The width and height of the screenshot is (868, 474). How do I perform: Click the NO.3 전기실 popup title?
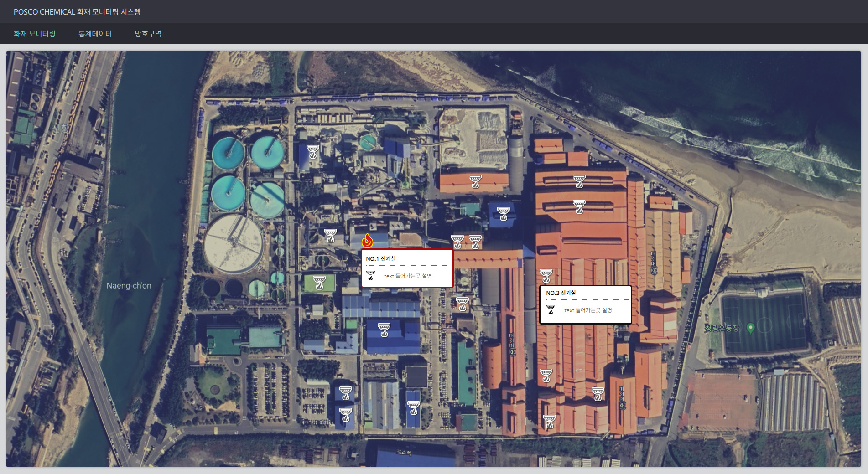[561, 293]
